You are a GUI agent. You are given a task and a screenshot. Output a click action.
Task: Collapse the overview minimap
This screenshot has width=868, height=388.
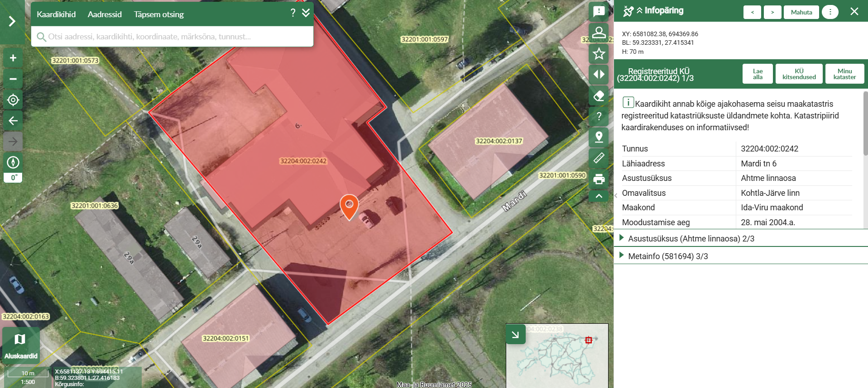515,335
